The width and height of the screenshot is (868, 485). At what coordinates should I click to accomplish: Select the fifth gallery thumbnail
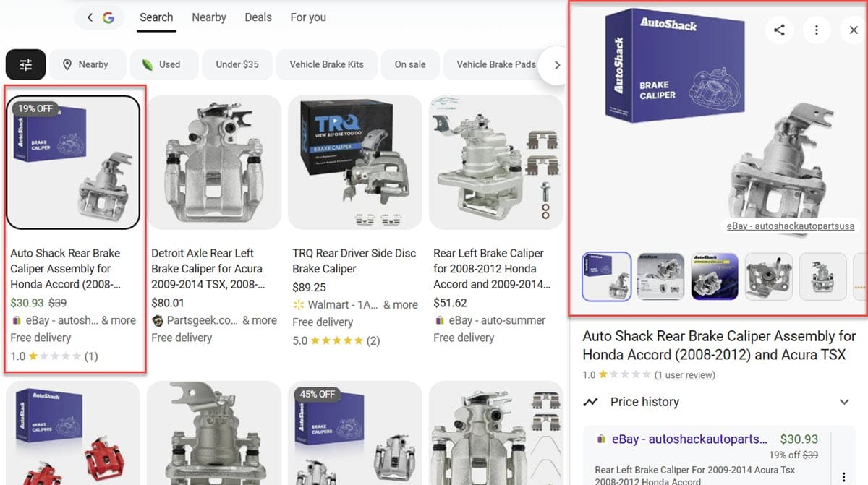[823, 276]
